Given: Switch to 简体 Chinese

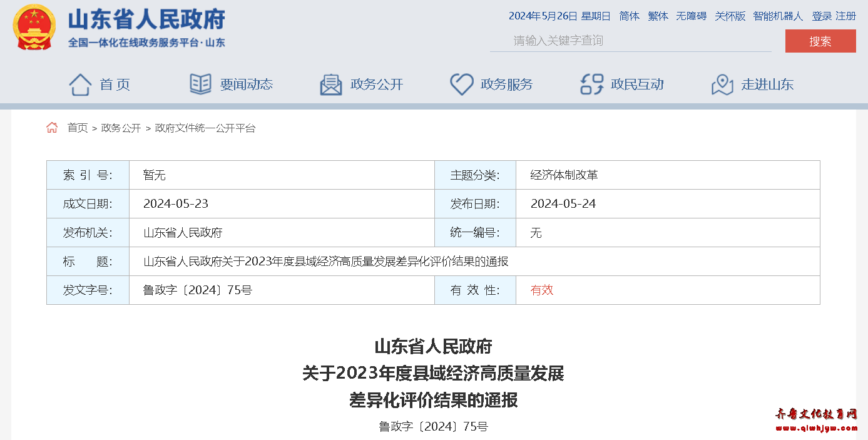Looking at the screenshot, I should [630, 16].
